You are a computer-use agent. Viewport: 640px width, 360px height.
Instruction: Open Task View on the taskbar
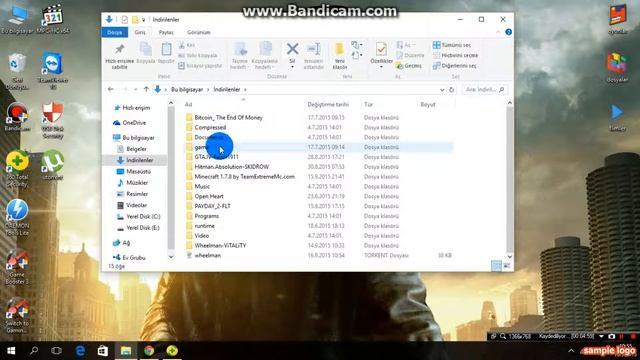point(57,351)
